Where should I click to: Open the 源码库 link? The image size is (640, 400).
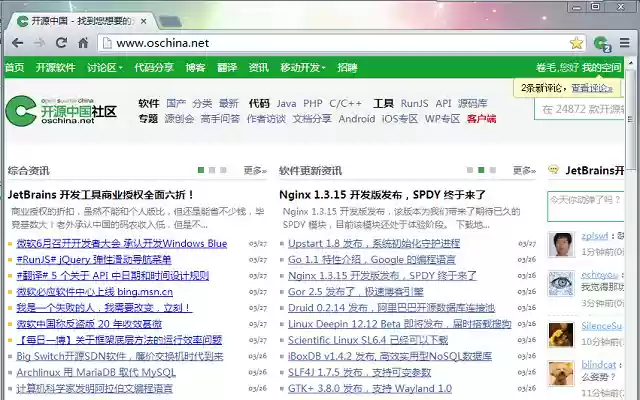473,104
